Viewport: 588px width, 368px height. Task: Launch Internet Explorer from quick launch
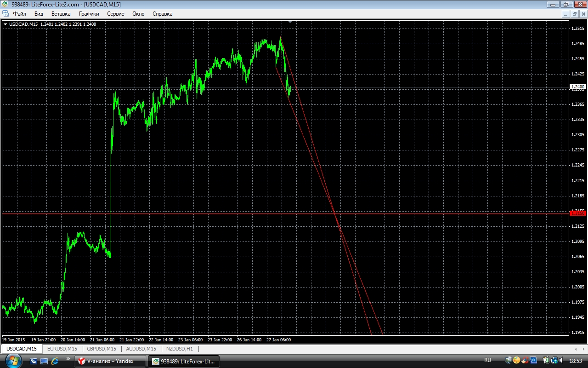(55, 361)
